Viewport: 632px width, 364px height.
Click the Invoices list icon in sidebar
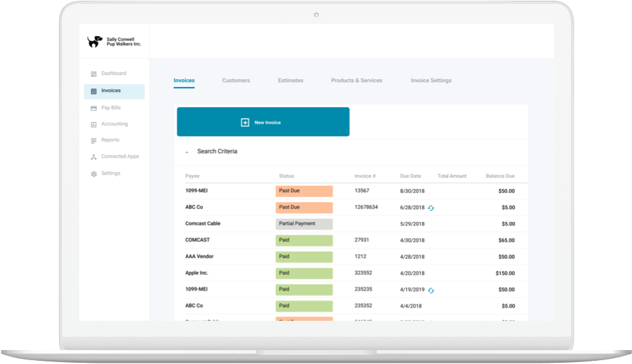[x=94, y=91]
